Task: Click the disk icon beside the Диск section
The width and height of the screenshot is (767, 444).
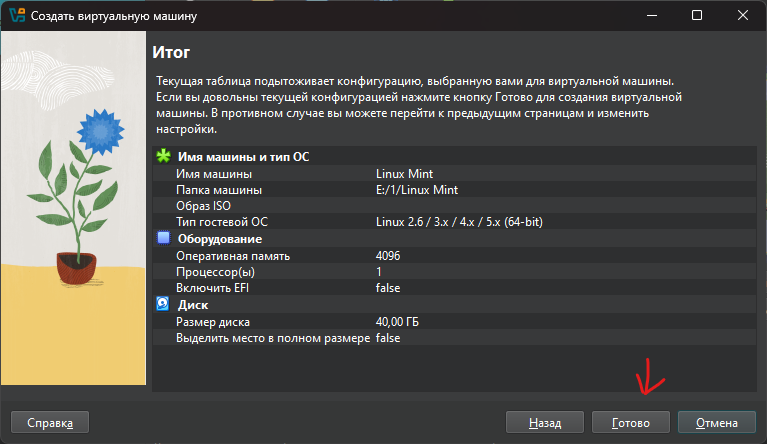Action: (163, 304)
